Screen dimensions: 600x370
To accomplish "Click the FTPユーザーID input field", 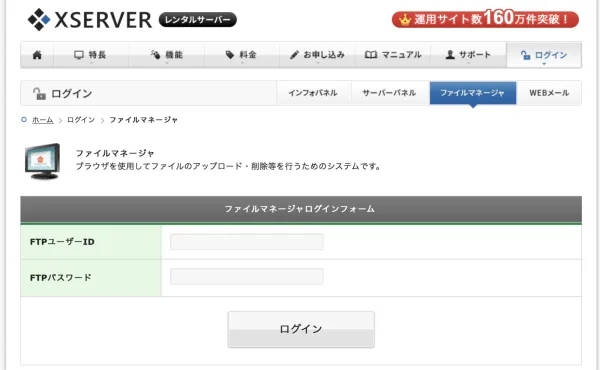I will 247,242.
